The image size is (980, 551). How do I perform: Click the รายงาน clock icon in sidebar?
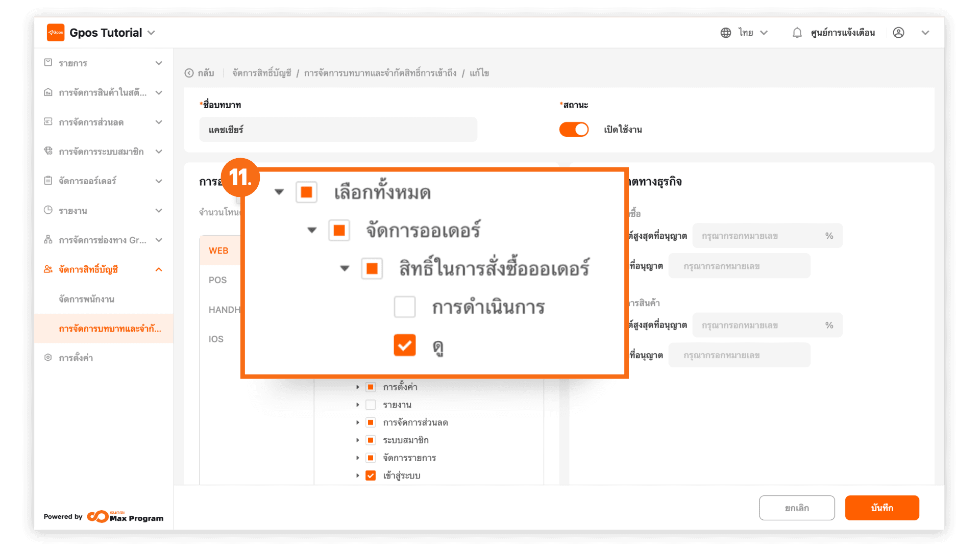click(48, 210)
